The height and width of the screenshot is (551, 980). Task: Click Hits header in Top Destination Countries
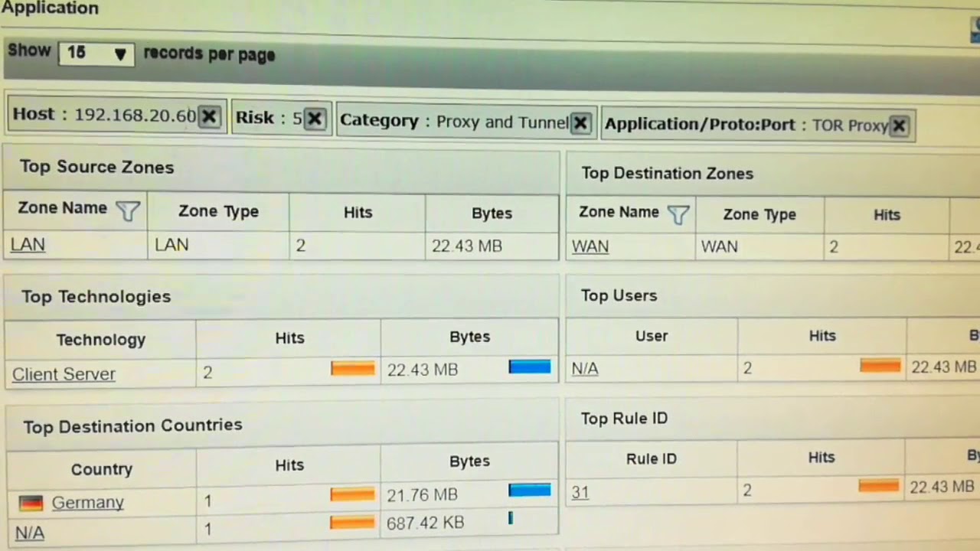(x=289, y=465)
